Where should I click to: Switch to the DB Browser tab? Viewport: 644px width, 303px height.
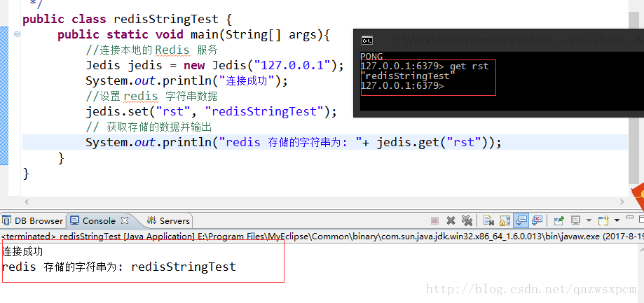[x=33, y=220]
